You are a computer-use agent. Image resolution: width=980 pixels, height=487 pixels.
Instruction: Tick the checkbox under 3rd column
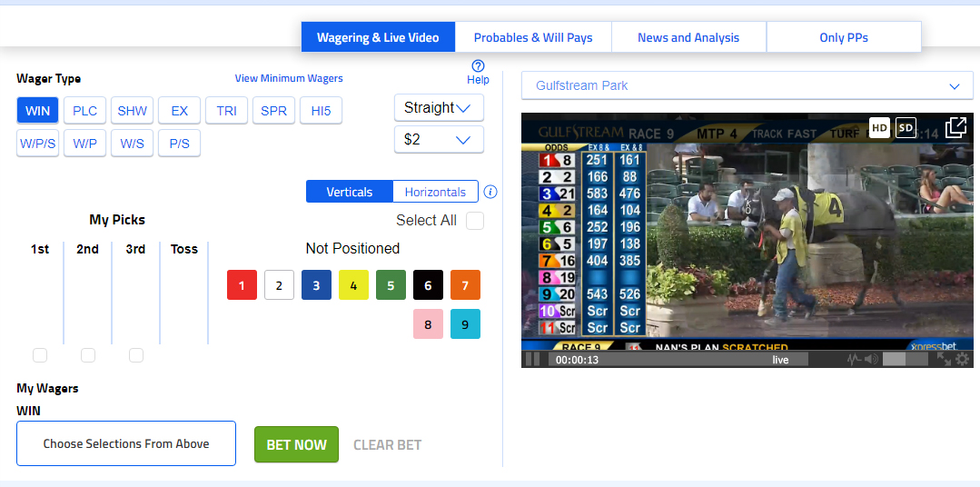136,355
